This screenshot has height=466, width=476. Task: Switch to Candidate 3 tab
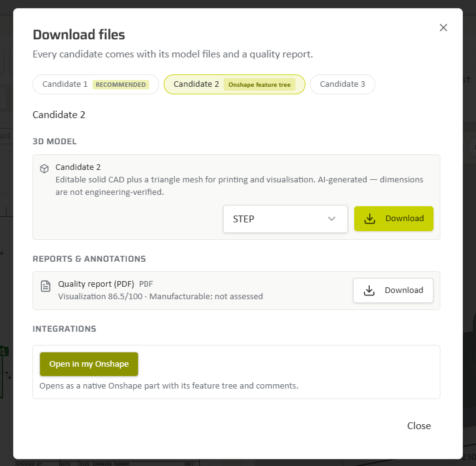[x=342, y=84]
